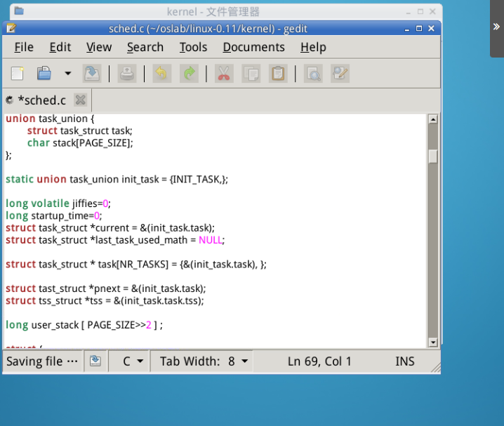Open the File menu
The height and width of the screenshot is (426, 504).
[24, 47]
